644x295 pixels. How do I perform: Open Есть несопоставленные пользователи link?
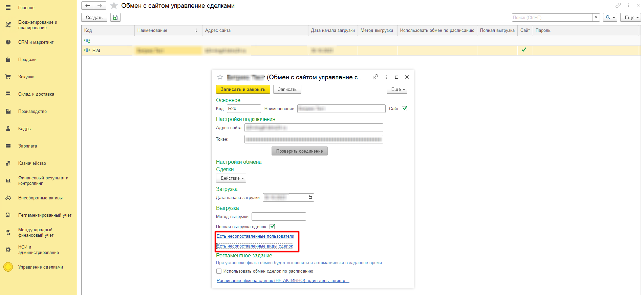pyautogui.click(x=255, y=236)
